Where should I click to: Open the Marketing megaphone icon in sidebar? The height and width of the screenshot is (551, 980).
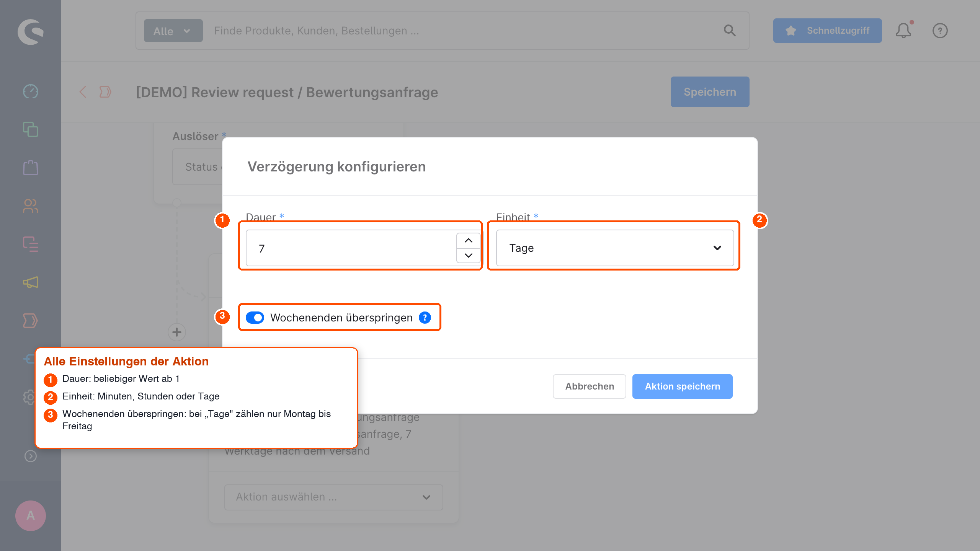(31, 282)
